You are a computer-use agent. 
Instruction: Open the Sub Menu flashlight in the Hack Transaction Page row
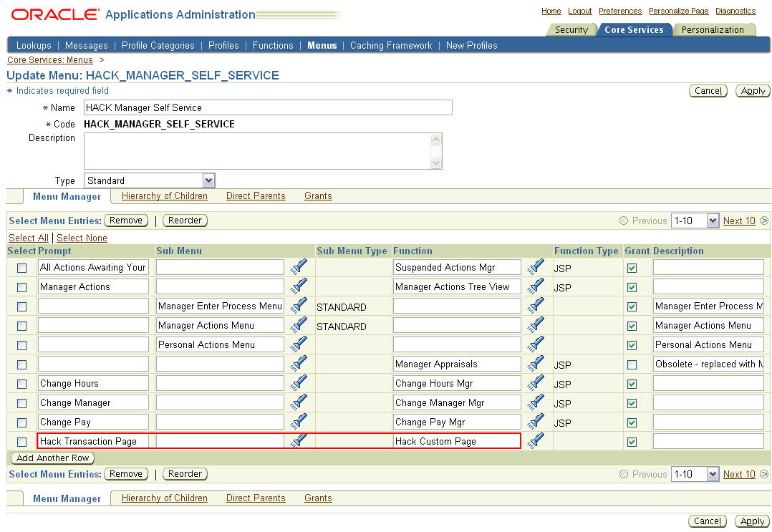299,440
